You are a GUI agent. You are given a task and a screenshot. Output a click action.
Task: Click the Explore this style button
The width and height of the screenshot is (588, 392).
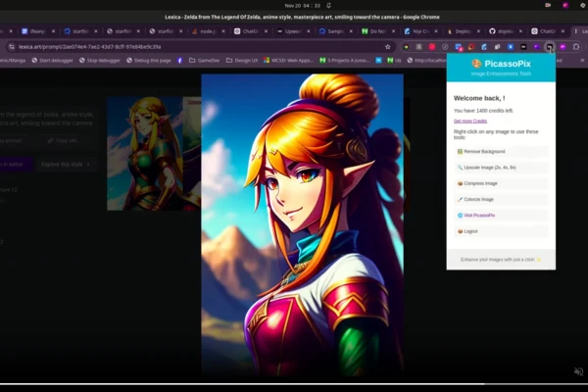[66, 165]
